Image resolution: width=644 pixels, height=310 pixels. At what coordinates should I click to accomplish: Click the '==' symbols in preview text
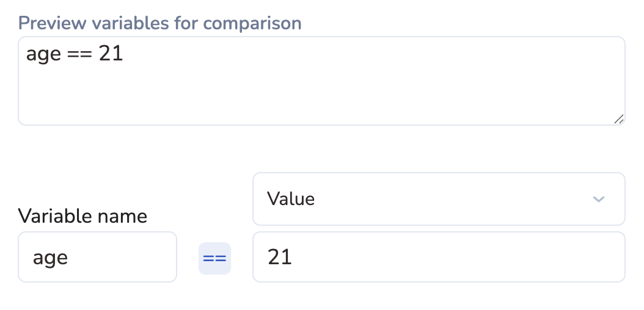pyautogui.click(x=79, y=54)
